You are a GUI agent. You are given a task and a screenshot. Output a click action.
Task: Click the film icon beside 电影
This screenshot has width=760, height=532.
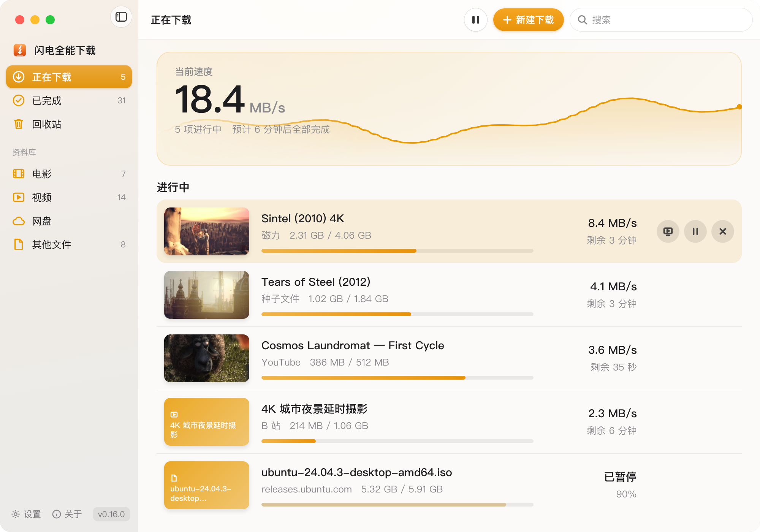coord(19,174)
